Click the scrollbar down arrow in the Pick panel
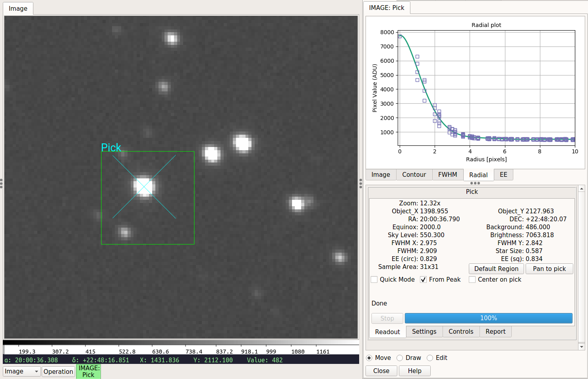Image resolution: width=588 pixels, height=379 pixels. pyautogui.click(x=582, y=347)
